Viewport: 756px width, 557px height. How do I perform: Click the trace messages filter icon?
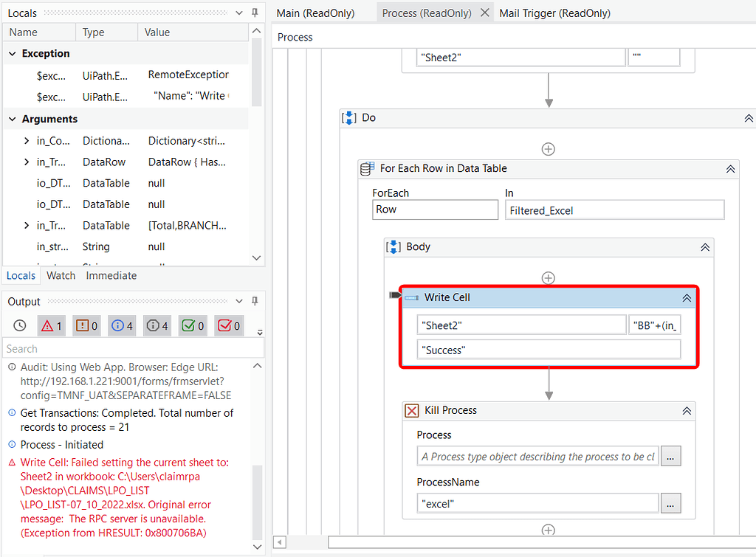point(157,325)
